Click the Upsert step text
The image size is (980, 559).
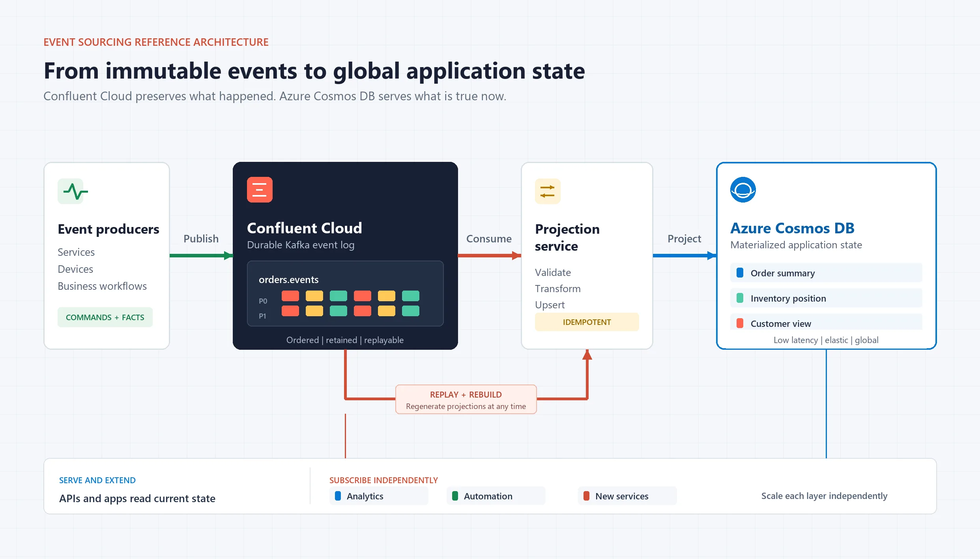coord(550,305)
